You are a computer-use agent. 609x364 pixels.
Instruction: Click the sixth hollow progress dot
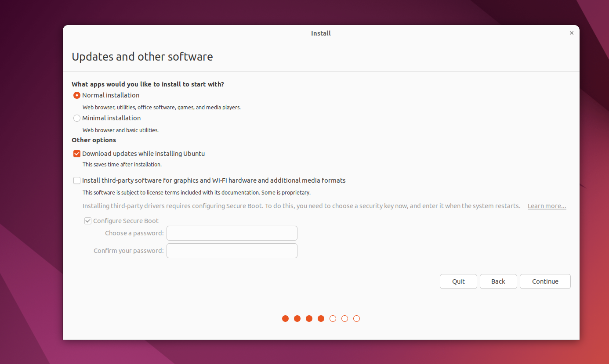(344, 318)
